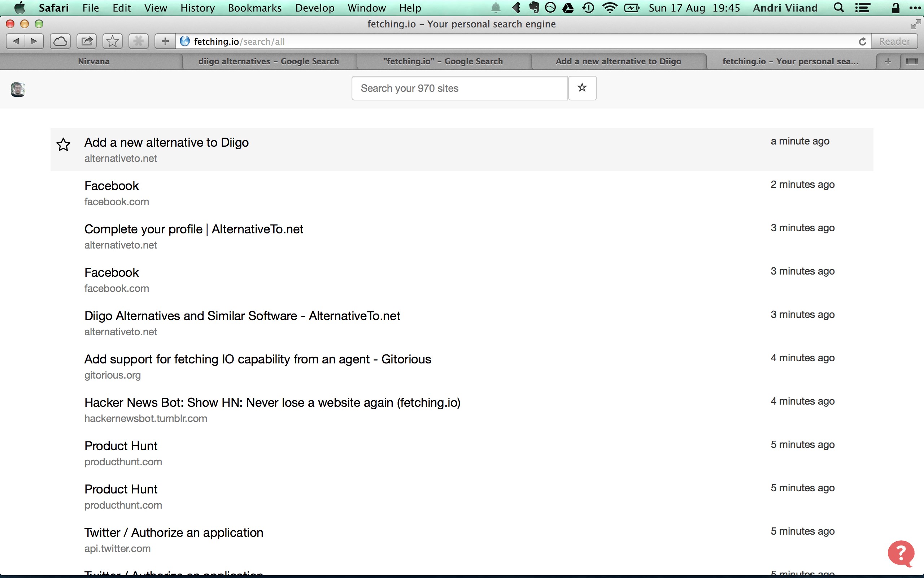The height and width of the screenshot is (578, 924).
Task: Toggle starred filter beside search box
Action: point(582,88)
